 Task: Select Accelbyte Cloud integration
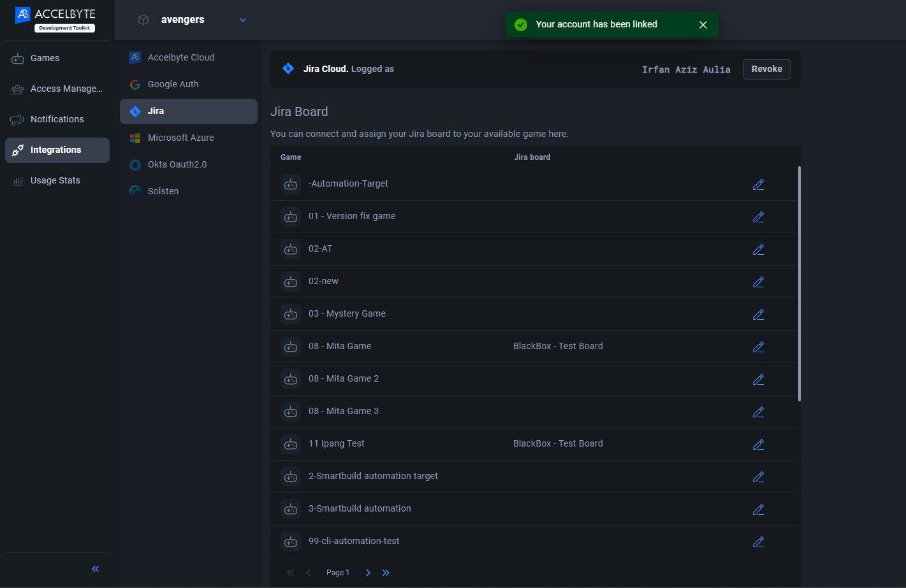coord(189,57)
